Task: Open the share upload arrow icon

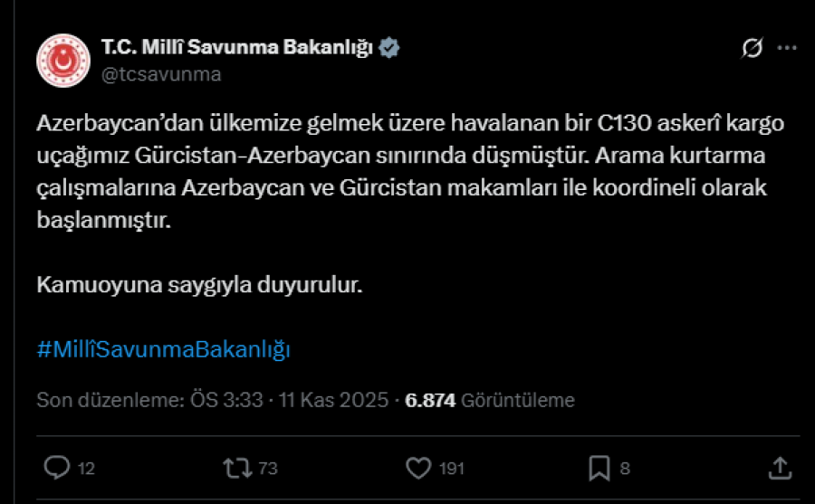Action: (x=780, y=468)
